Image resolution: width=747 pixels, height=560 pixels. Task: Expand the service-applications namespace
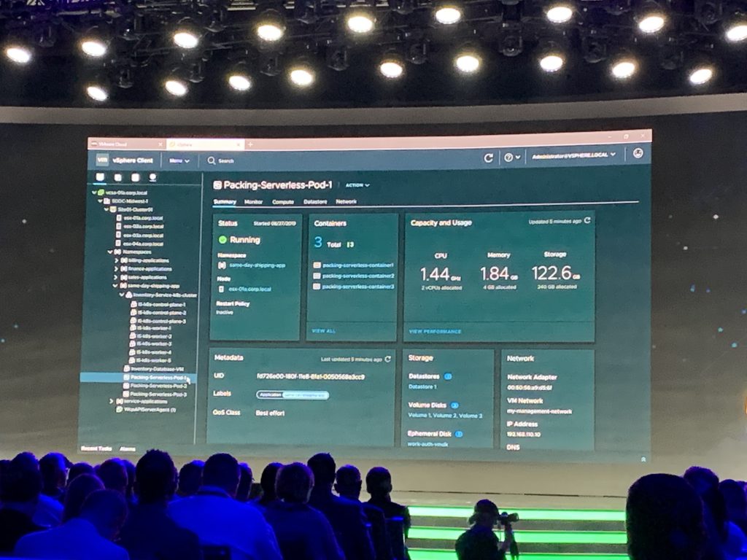(112, 402)
